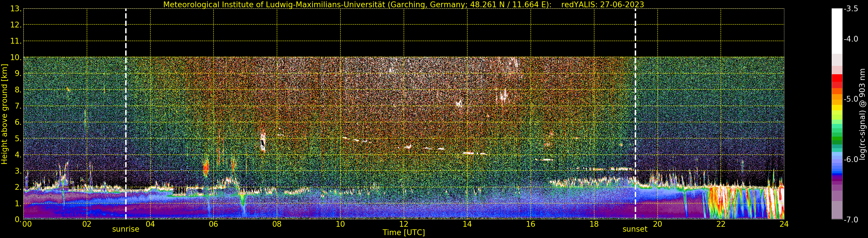The width and height of the screenshot is (868, 238).
Task: Pick the white segment at colorbar top
Action: (x=837, y=31)
